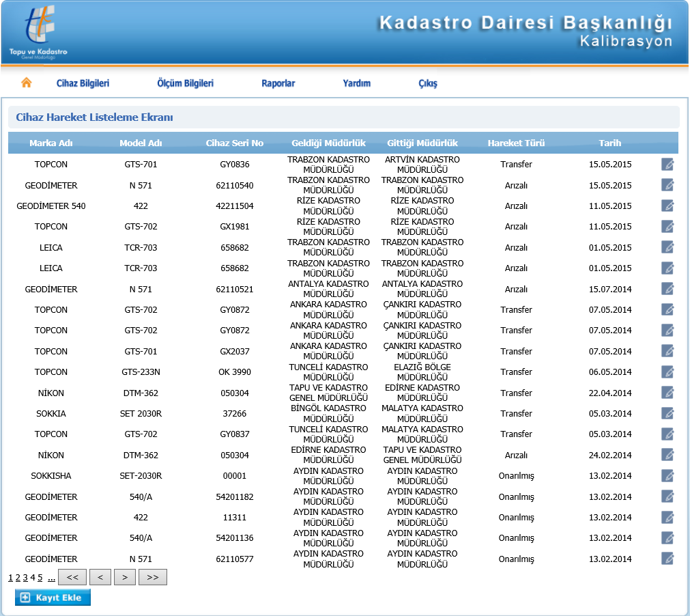Select the Raporlar menu item
This screenshot has height=616, width=690.
point(278,83)
